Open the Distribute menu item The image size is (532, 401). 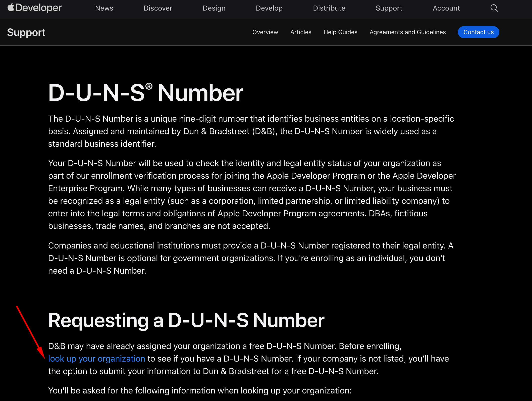pyautogui.click(x=329, y=8)
